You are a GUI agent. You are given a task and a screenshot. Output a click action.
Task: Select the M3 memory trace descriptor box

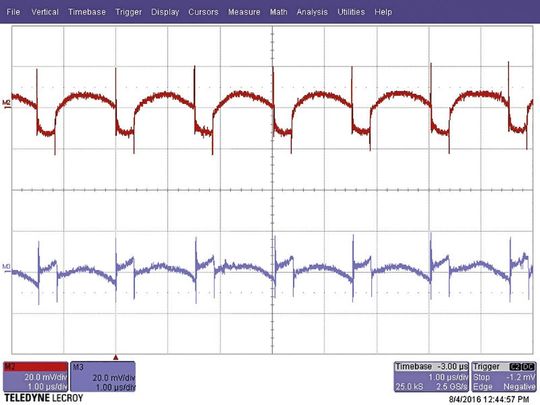pos(103,376)
